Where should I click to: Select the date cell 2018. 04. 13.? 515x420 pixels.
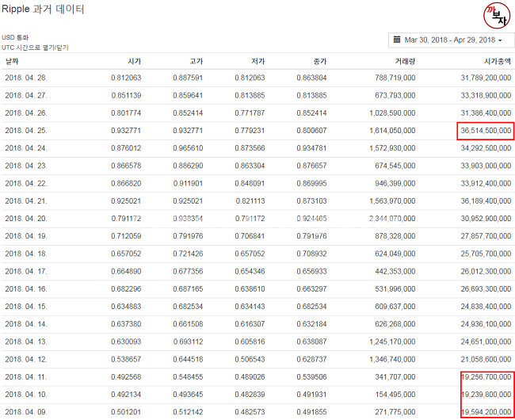[26, 342]
